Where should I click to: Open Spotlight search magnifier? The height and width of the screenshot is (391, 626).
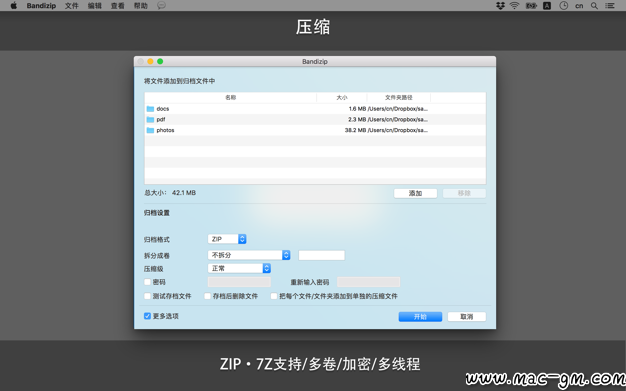tap(594, 6)
